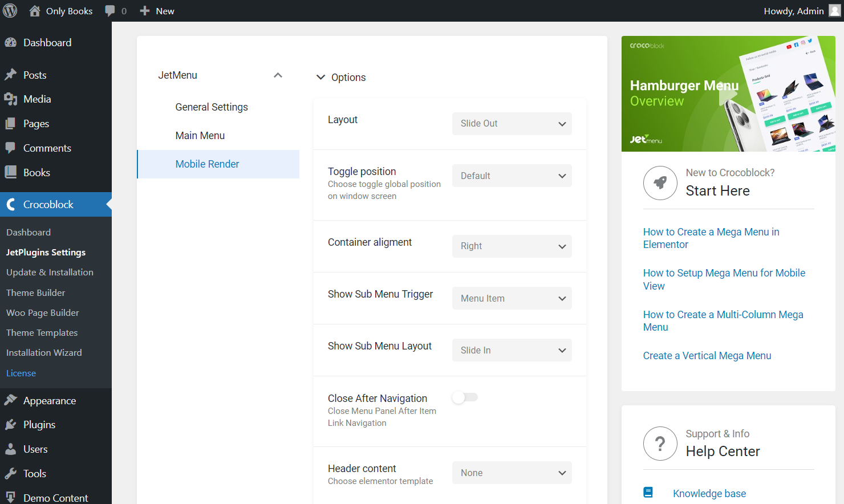This screenshot has height=504, width=844.
Task: Open the Knowledge base link
Action: pos(709,494)
